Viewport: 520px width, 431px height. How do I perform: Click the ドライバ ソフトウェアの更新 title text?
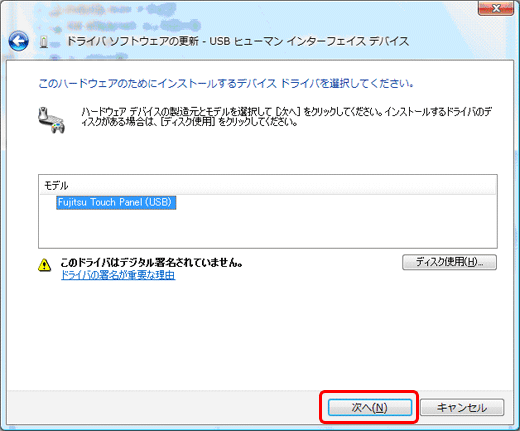click(133, 41)
